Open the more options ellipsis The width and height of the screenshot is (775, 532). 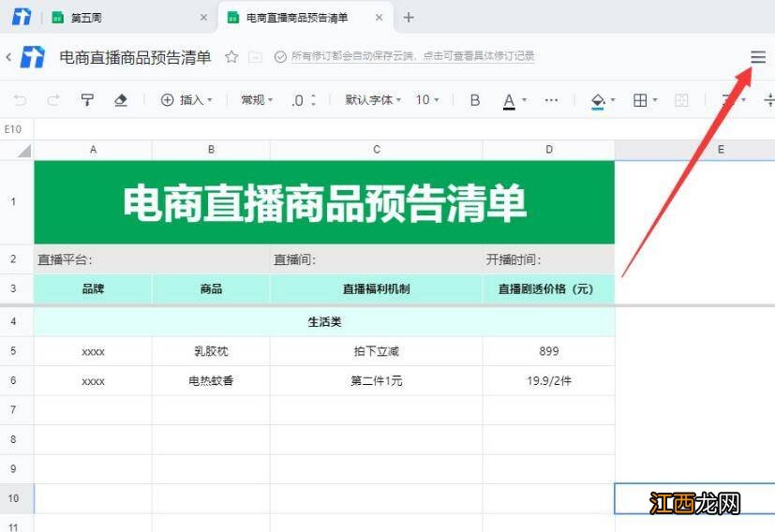[x=551, y=100]
